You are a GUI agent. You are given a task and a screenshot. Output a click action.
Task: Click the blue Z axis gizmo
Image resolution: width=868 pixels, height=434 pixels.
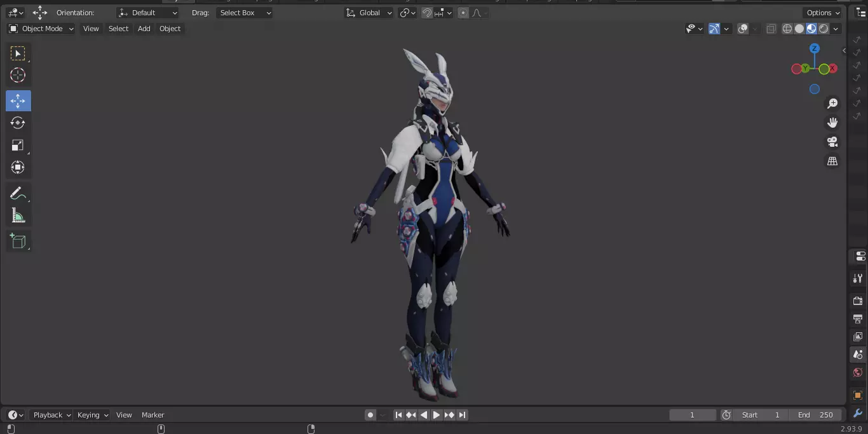click(815, 48)
